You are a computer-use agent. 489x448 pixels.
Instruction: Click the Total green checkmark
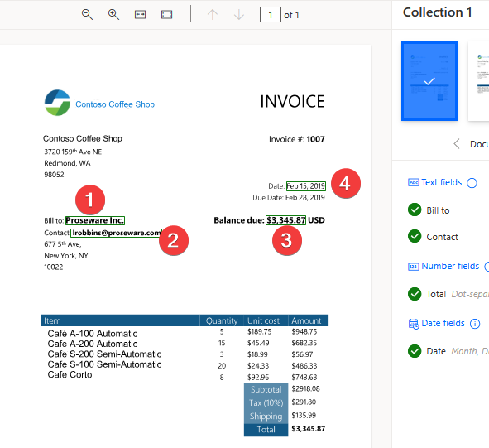(415, 294)
